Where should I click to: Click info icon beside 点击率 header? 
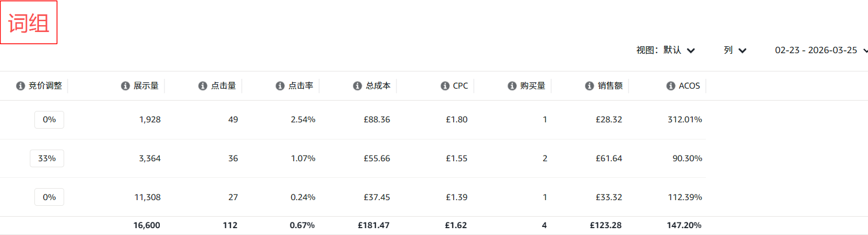[x=280, y=86]
